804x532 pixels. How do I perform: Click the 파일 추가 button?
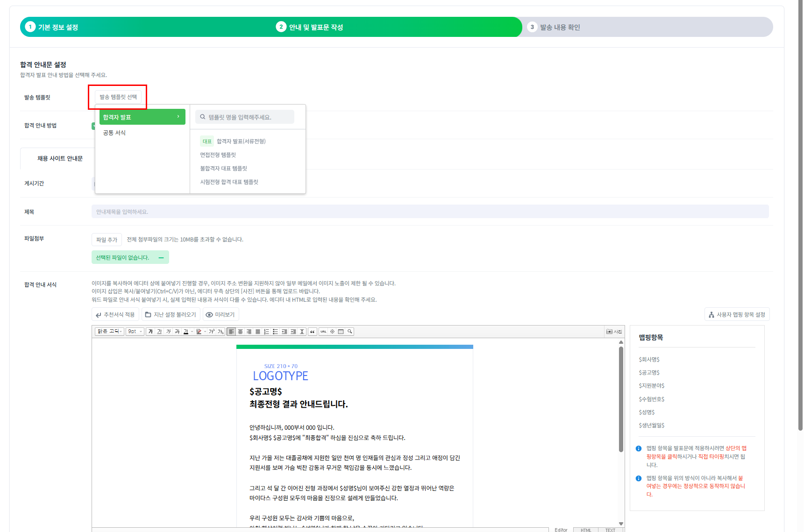(x=107, y=240)
